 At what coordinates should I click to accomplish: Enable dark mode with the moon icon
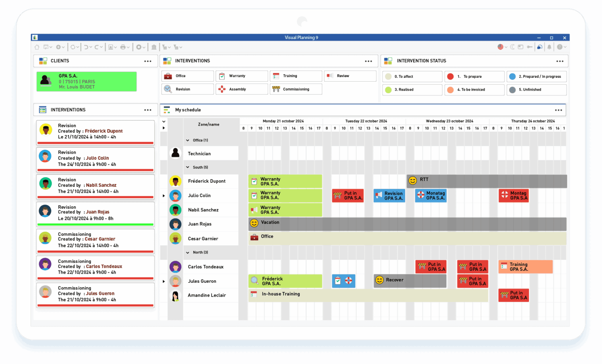point(512,47)
